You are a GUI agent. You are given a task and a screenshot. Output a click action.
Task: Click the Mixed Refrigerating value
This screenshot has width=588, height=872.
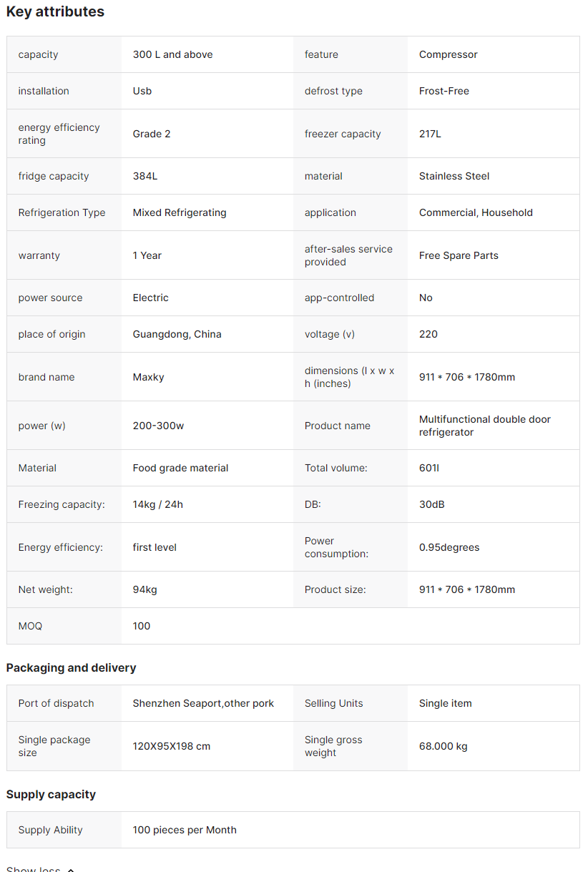179,212
